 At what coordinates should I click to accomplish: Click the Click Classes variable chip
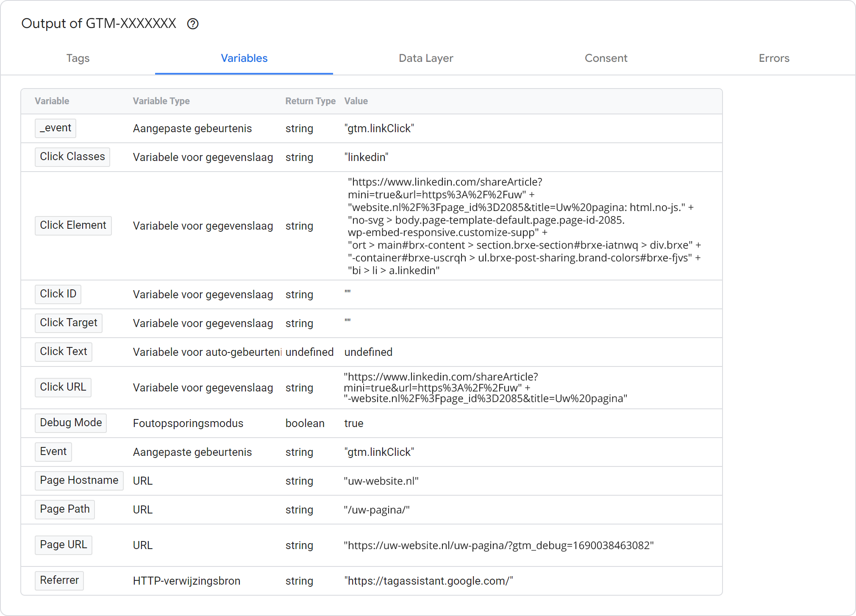click(72, 157)
